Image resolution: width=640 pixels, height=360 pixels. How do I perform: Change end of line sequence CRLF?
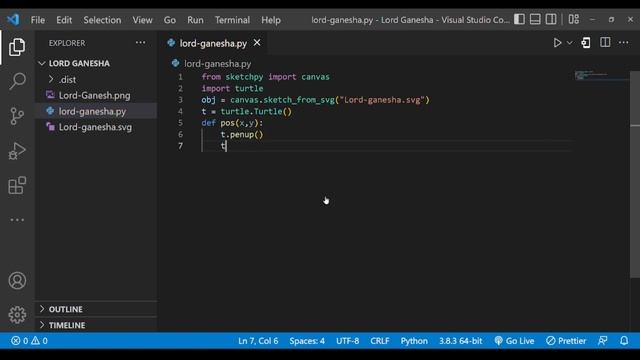click(x=380, y=341)
